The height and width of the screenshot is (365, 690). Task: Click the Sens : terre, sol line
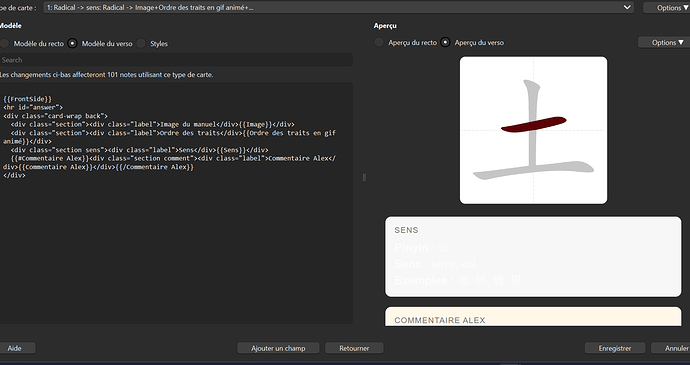tap(435, 264)
